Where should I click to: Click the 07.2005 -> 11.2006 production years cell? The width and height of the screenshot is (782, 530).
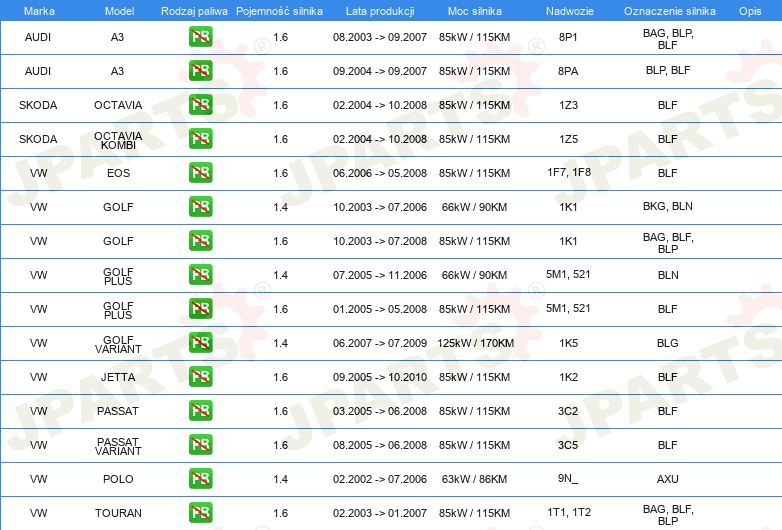click(x=380, y=275)
